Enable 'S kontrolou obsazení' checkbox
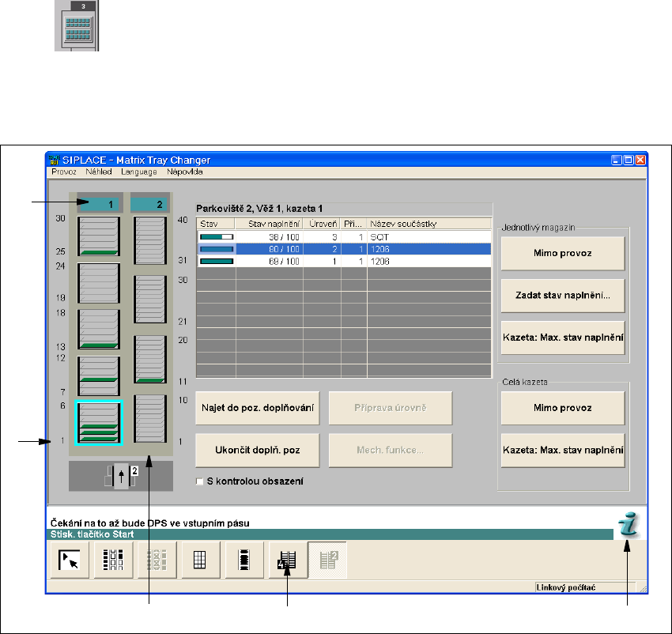The image size is (672, 634). pos(200,481)
